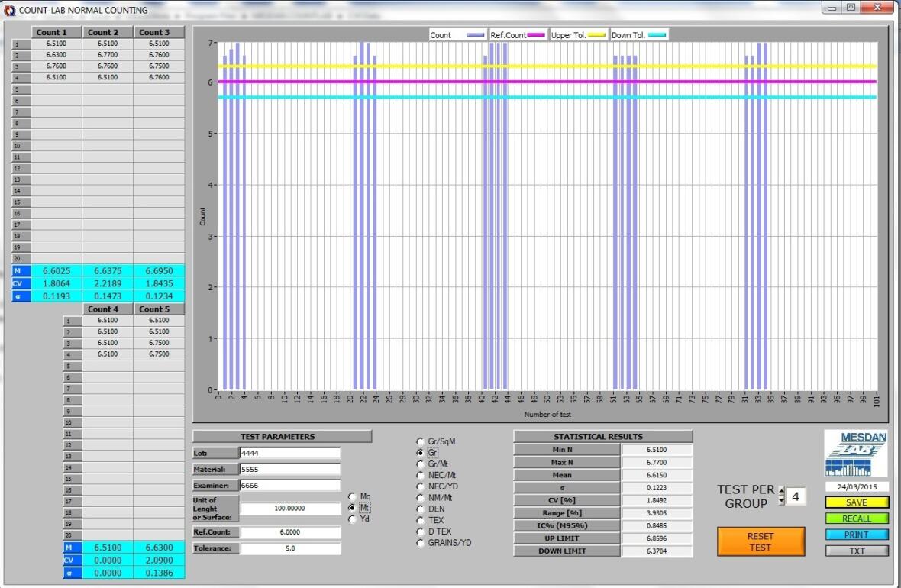Choose the TEX unit radio option
Viewport: 901px width, 588px height.
tap(420, 520)
